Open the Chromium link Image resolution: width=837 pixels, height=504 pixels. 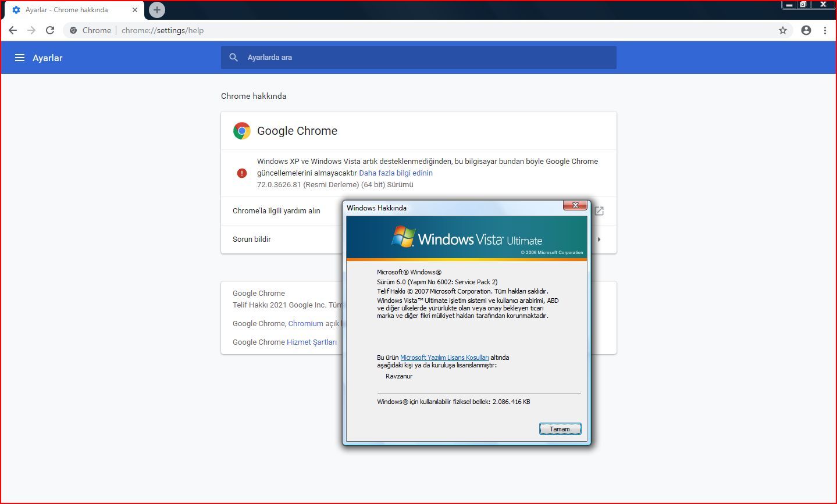(305, 324)
